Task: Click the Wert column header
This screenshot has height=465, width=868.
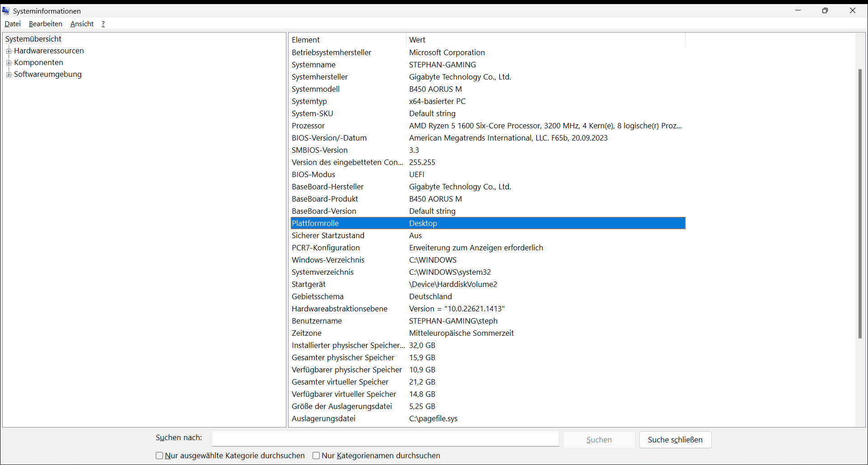Action: 546,40
